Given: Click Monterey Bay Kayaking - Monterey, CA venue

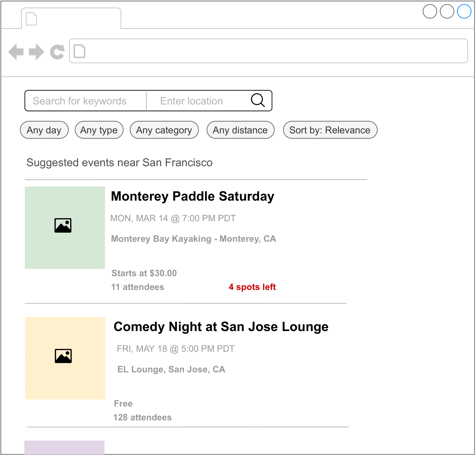Looking at the screenshot, I should 194,239.
